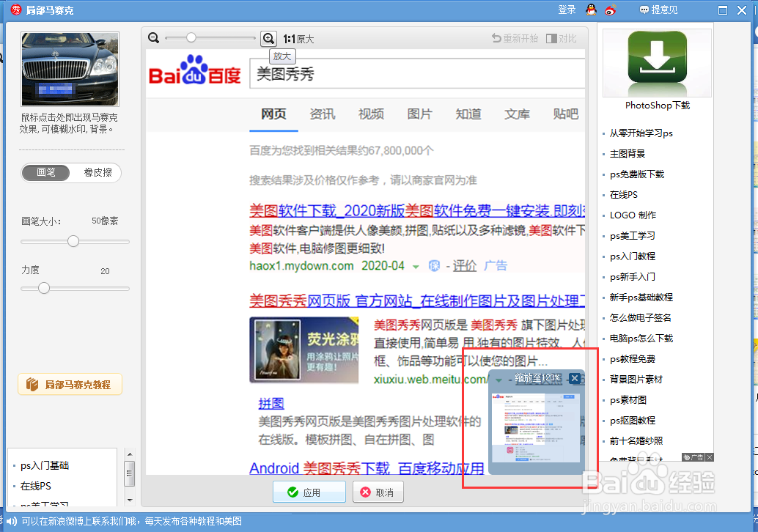Click the speaker announcement icon in status bar
The width and height of the screenshot is (758, 532).
click(x=11, y=521)
